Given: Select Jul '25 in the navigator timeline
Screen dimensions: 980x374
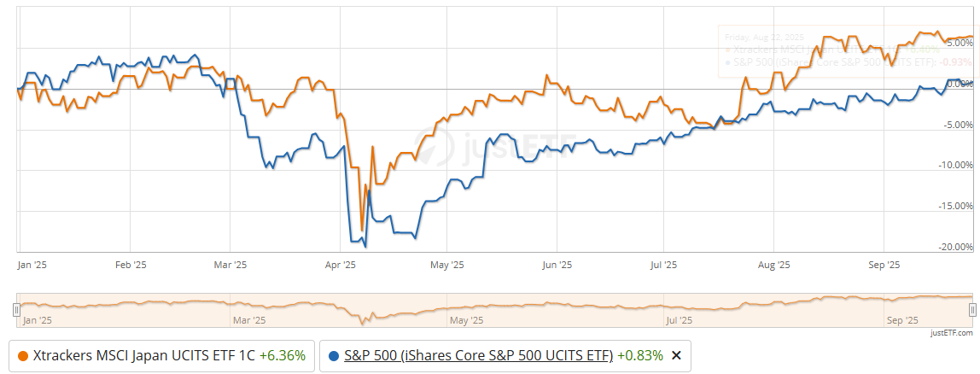Looking at the screenshot, I should pos(678,321).
